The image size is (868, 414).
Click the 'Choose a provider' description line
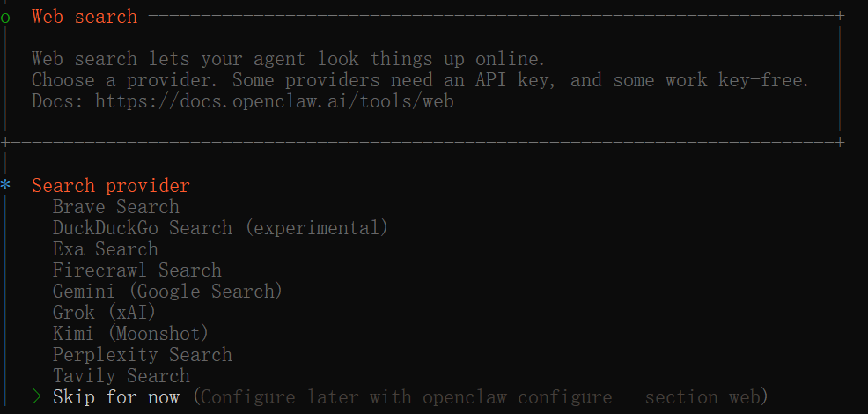point(421,81)
